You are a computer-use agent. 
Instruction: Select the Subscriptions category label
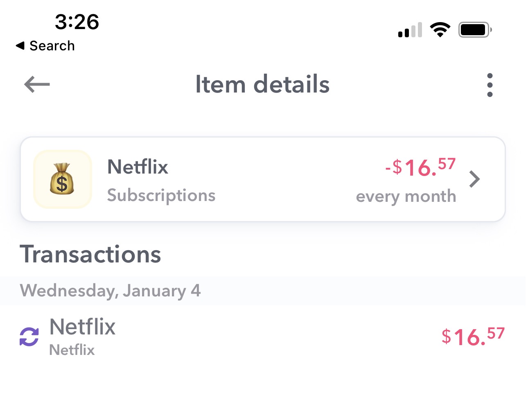[161, 196]
